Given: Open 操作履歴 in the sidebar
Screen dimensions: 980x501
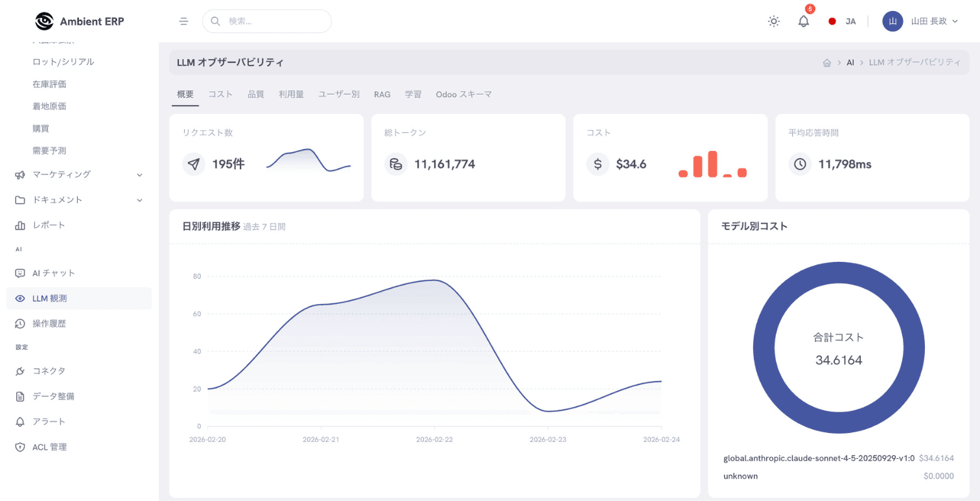Looking at the screenshot, I should point(49,323).
